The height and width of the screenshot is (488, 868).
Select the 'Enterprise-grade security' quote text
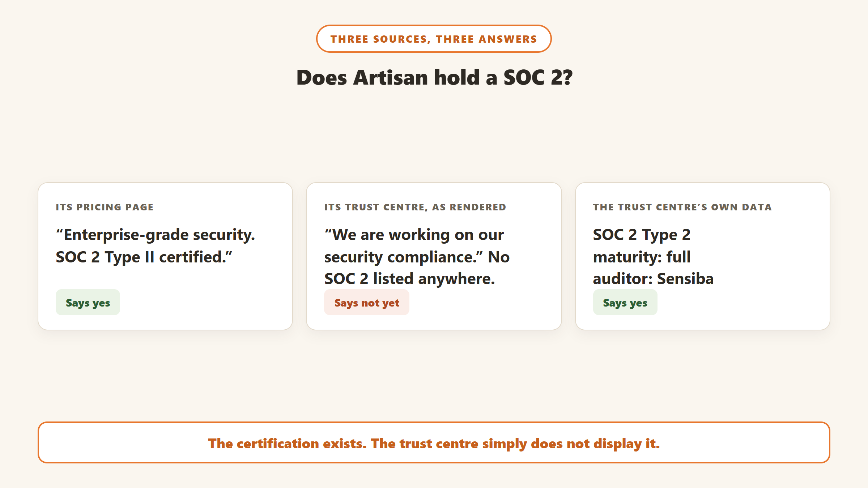click(x=156, y=246)
